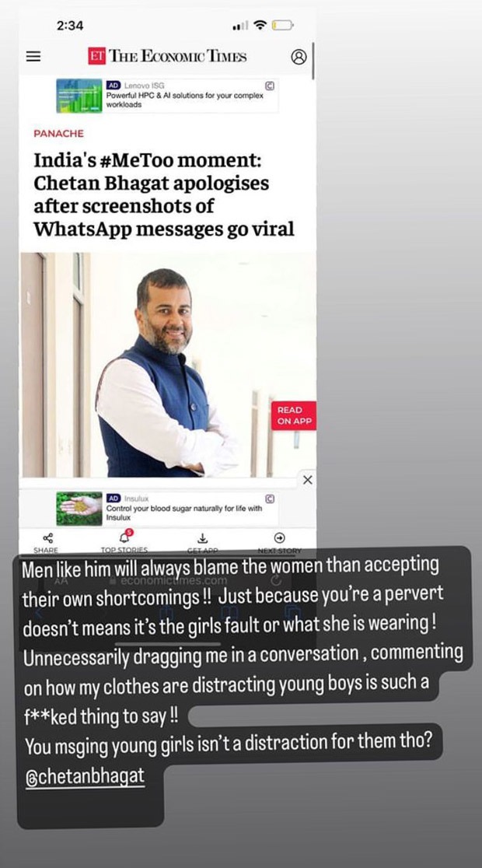Viewport: 482px width, 868px height.
Task: Open the Lenovo ISG ad thumbnail
Action: (x=79, y=96)
